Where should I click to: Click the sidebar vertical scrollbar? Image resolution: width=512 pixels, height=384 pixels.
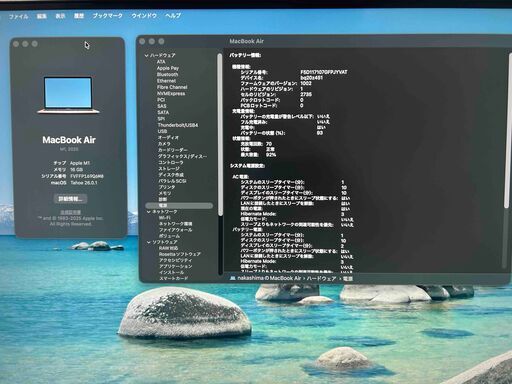220,134
